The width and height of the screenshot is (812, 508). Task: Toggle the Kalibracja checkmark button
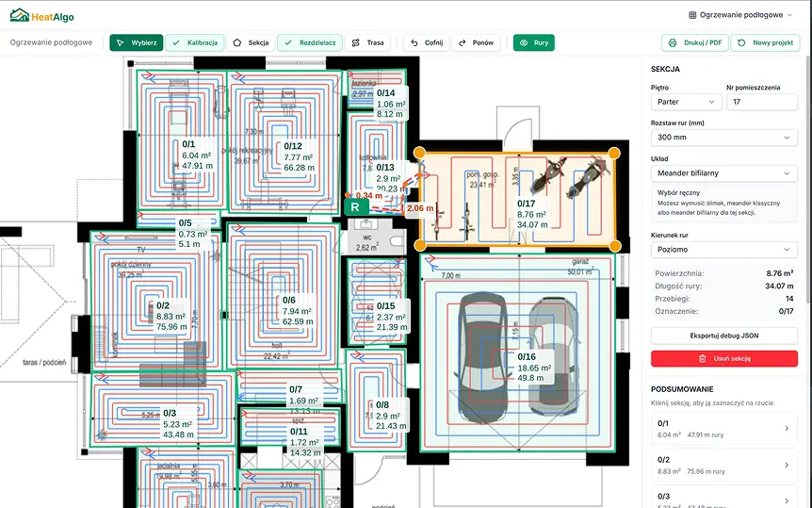click(x=195, y=42)
